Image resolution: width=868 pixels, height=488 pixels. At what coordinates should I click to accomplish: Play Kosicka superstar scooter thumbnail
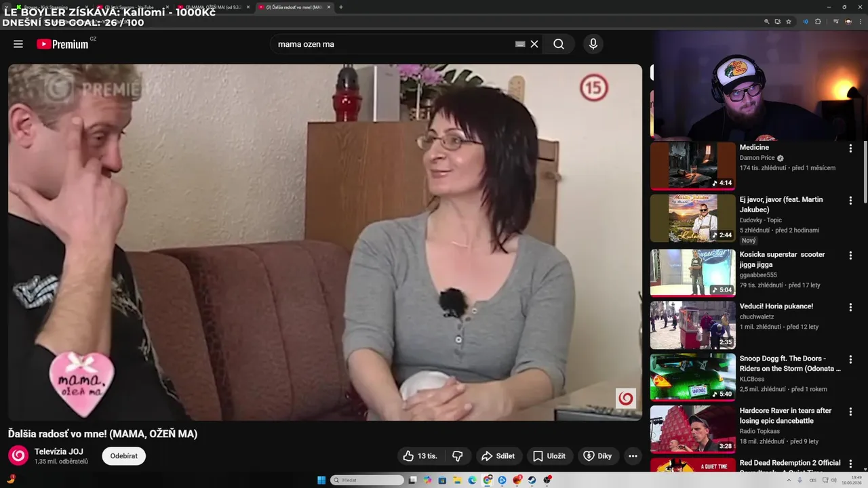693,273
